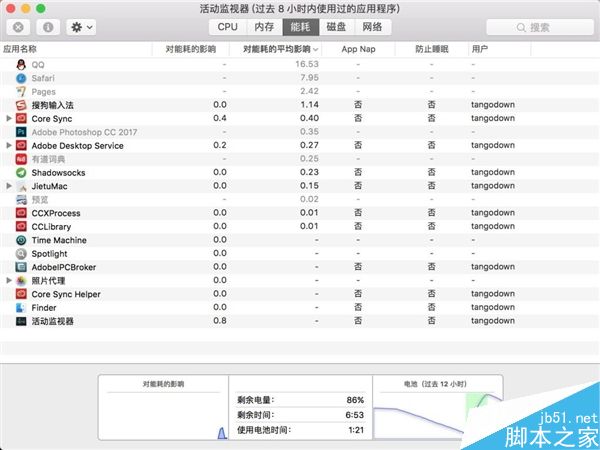The image size is (600, 450).
Task: Open the 网络 tab
Action: click(372, 27)
